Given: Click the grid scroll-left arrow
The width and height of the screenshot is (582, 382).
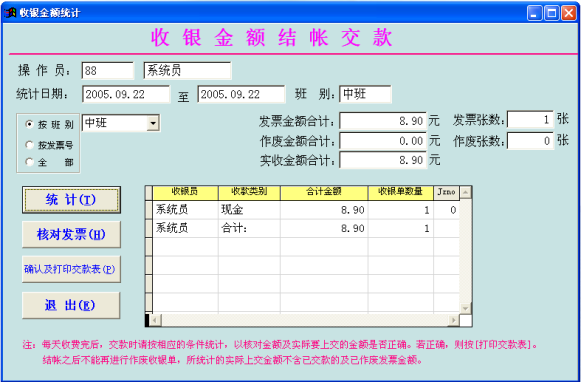Looking at the screenshot, I should pos(155,320).
